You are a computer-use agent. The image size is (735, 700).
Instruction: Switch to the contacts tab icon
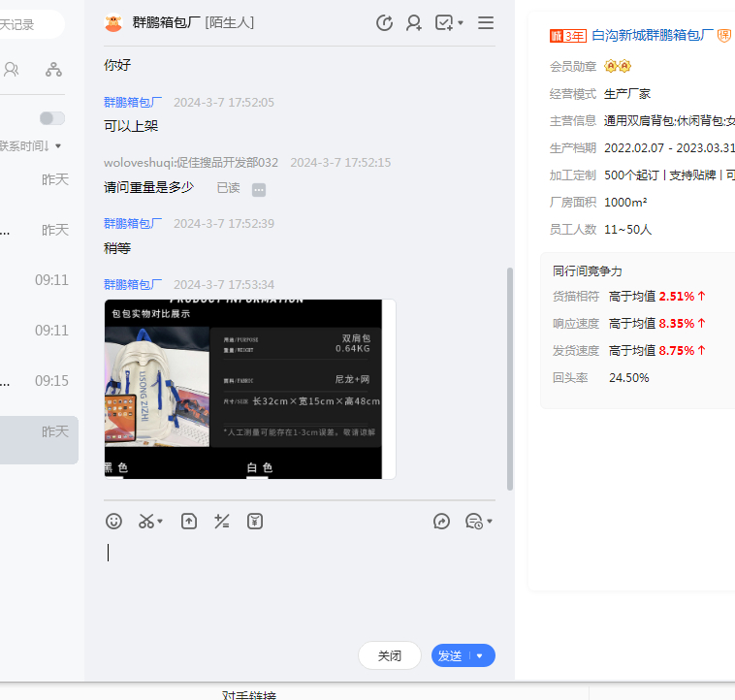pyautogui.click(x=12, y=69)
